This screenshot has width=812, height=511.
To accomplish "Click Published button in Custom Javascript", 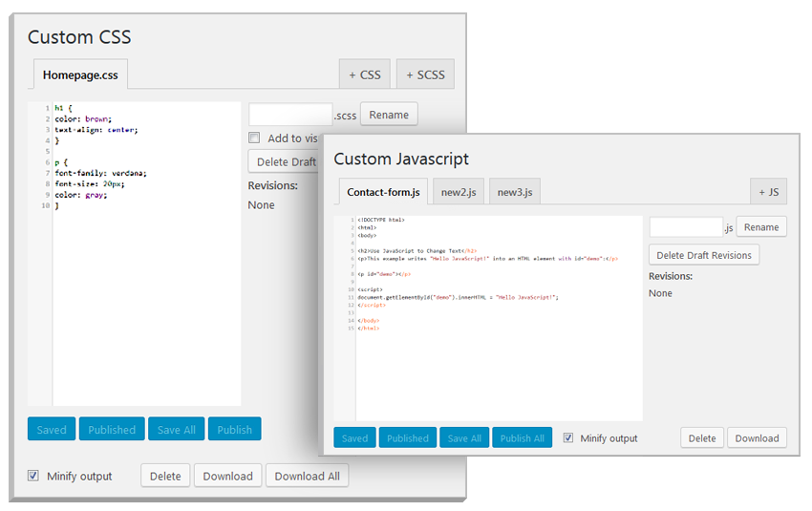I will (x=408, y=438).
